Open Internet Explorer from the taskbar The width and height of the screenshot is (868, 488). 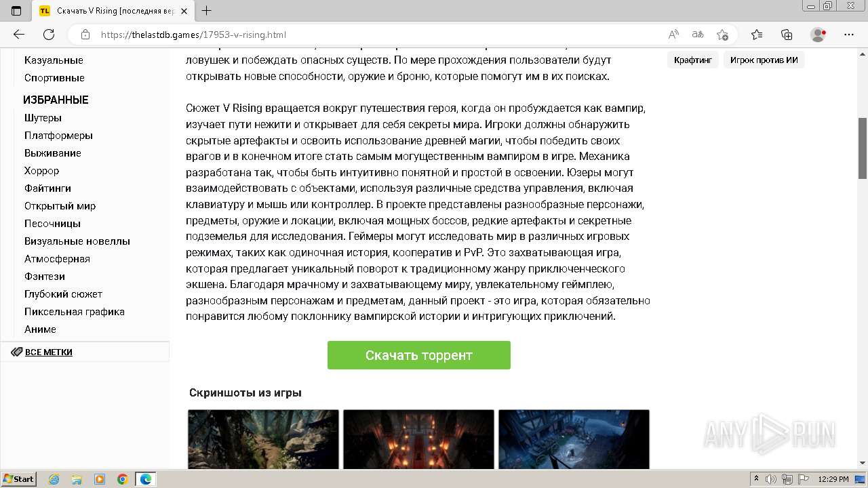pos(54,479)
